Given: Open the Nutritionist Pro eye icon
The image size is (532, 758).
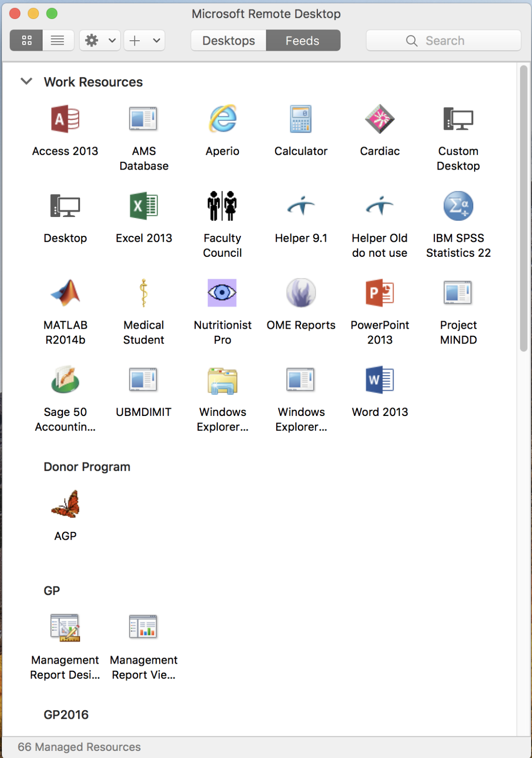Looking at the screenshot, I should 222,293.
